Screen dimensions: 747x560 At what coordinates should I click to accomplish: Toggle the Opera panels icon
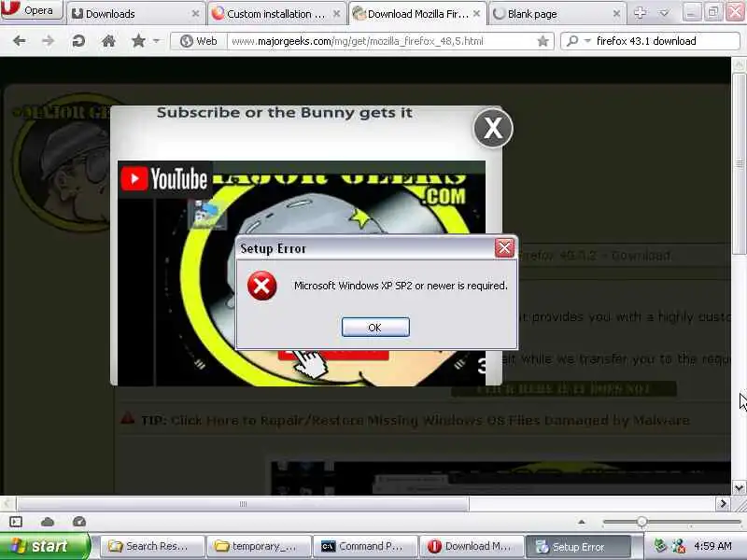point(16,522)
